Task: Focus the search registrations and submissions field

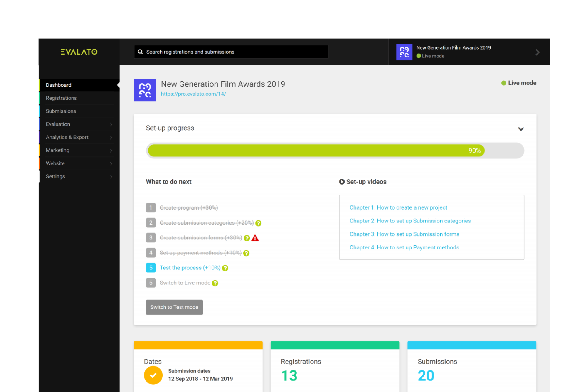Action: tap(235, 52)
